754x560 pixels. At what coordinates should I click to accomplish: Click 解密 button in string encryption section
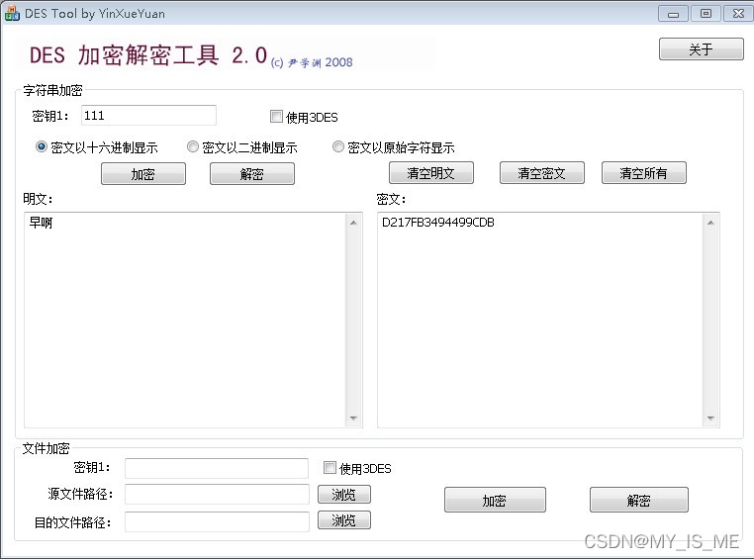252,173
